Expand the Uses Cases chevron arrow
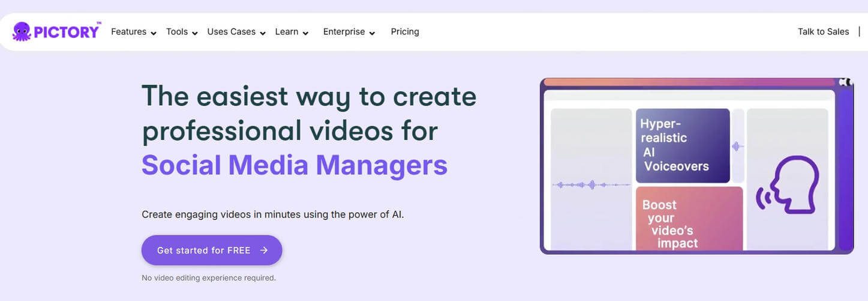868x301 pixels. tap(263, 33)
